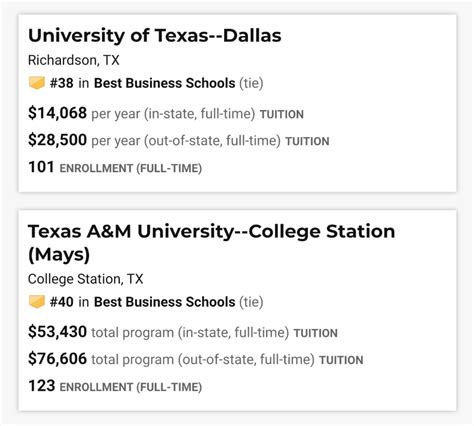Click the $14,068 in-state tuition figure

(57, 113)
